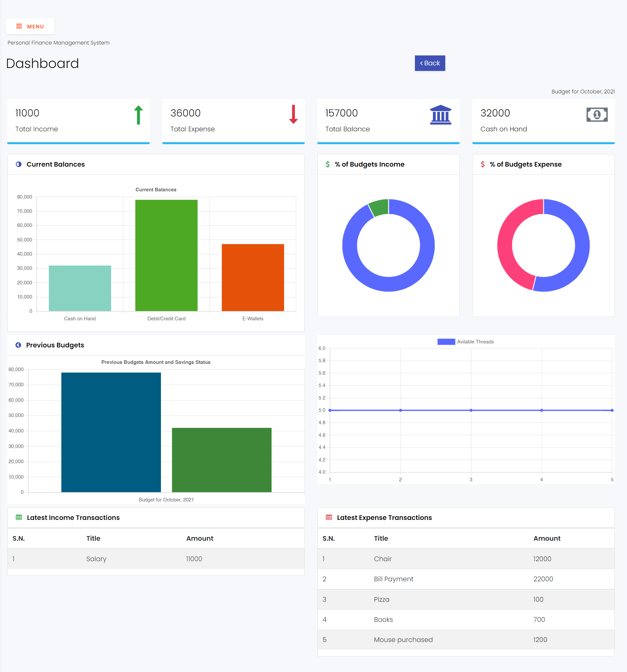Click the Current Balances half-circle icon
The width and height of the screenshot is (627, 672).
click(x=18, y=164)
